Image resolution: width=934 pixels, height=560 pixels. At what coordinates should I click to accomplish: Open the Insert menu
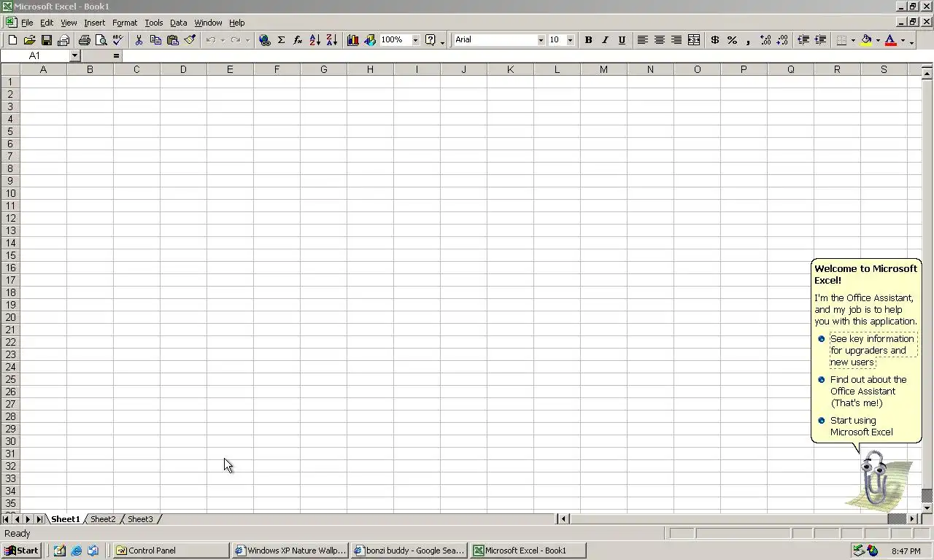point(94,23)
